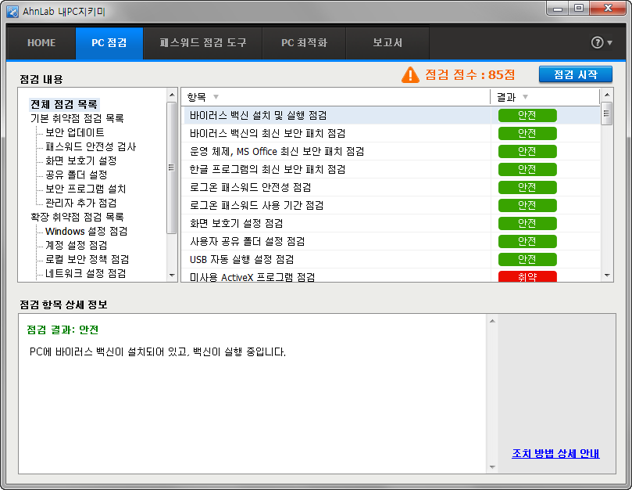The width and height of the screenshot is (632, 490).
Task: Click the AhnLab app logo in title bar
Action: (12, 11)
